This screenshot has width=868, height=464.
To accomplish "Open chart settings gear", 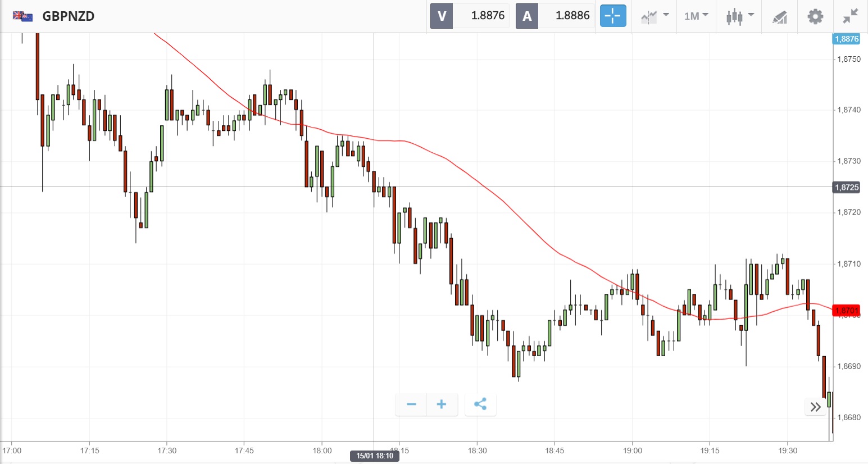I will pos(815,16).
